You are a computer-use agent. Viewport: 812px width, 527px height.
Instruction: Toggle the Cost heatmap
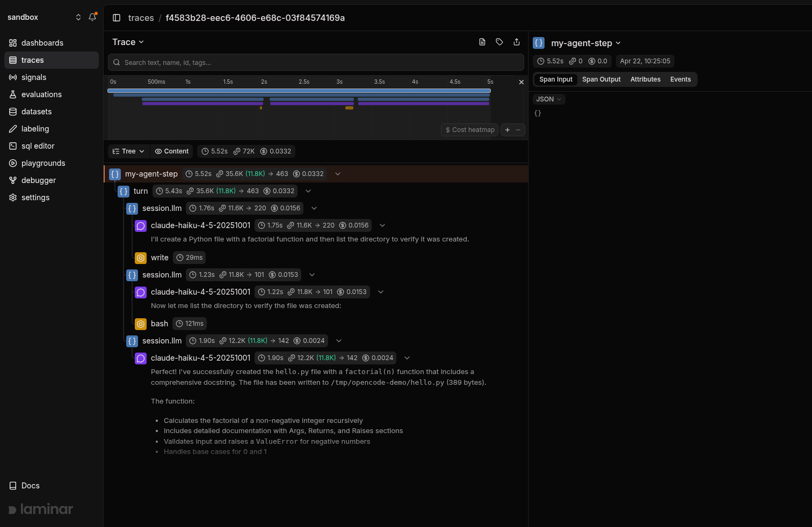(470, 130)
